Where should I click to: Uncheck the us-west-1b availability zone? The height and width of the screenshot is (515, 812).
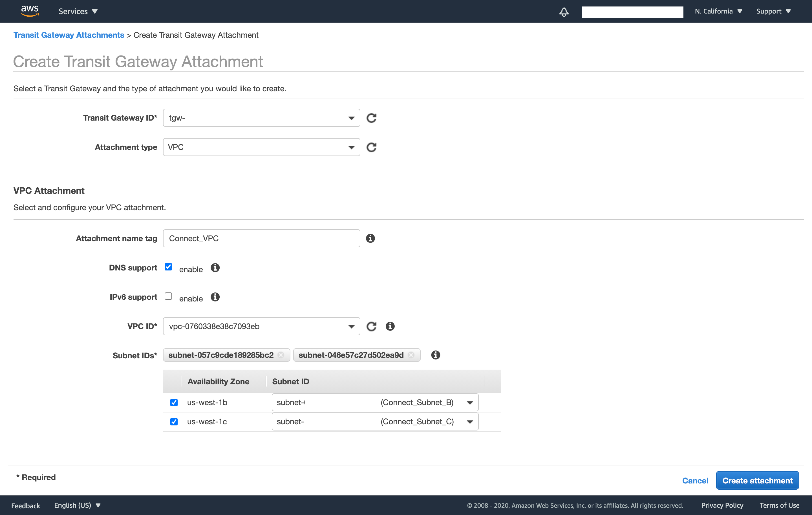(x=174, y=402)
